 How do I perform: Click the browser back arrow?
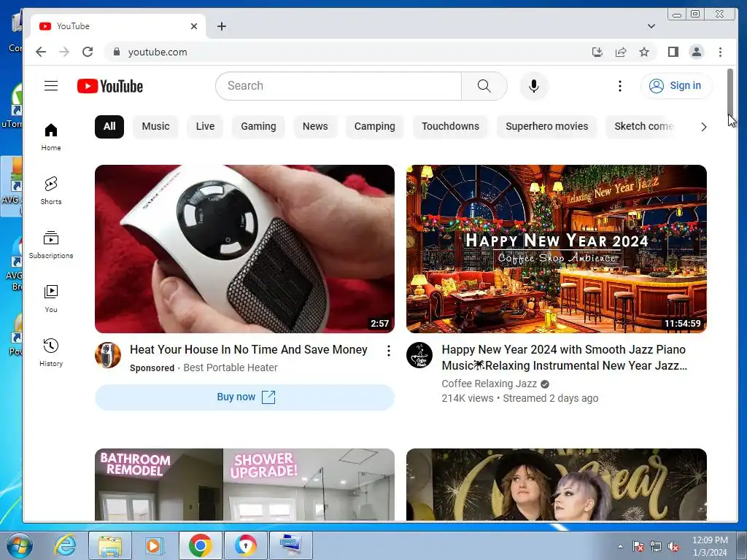coord(41,52)
